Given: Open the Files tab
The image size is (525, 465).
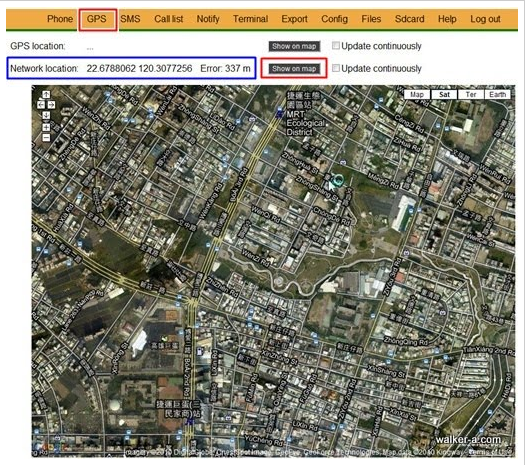Looking at the screenshot, I should tap(371, 19).
